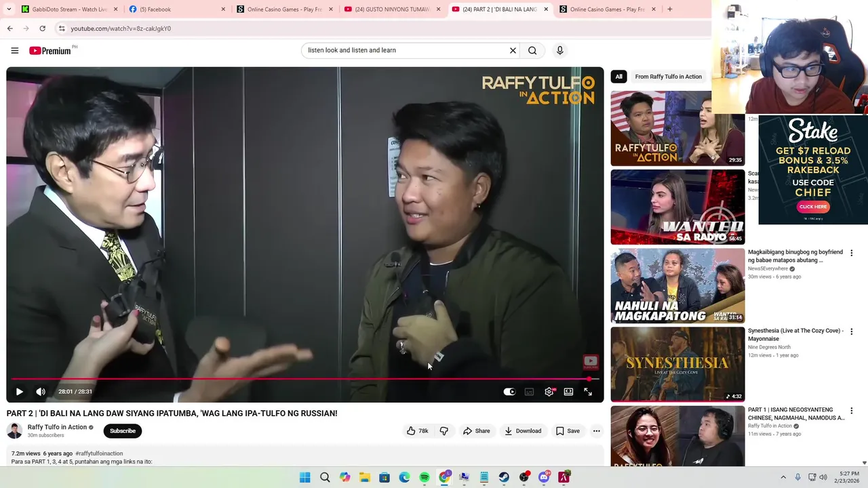Viewport: 868px width, 488px height.
Task: Open the Synesthesia 4:32 video thumbnail
Action: pyautogui.click(x=677, y=364)
